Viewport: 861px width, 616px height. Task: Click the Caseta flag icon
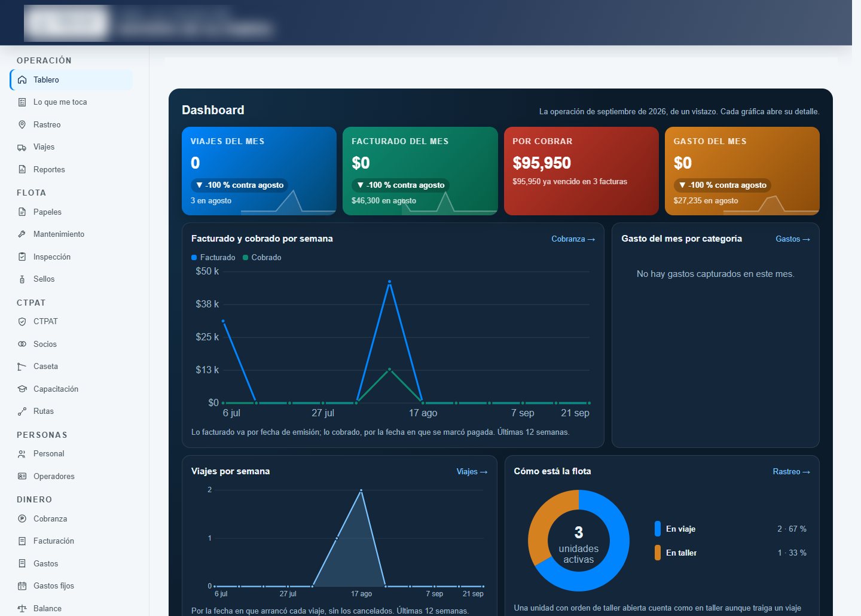(22, 367)
